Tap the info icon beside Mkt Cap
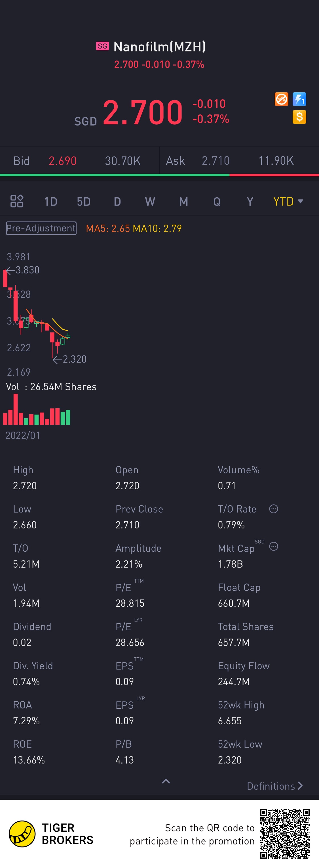The image size is (319, 868). click(x=274, y=546)
